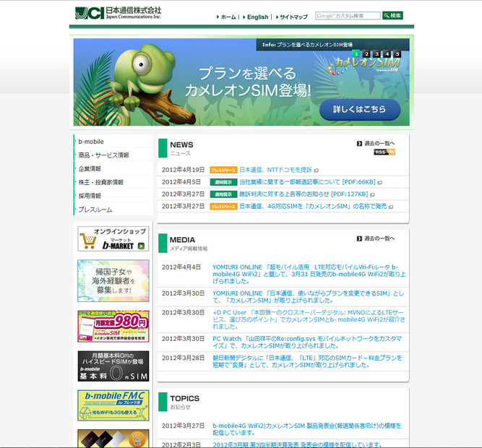Click the NEWS RSS feed icon
The height and width of the screenshot is (448, 482).
384,152
